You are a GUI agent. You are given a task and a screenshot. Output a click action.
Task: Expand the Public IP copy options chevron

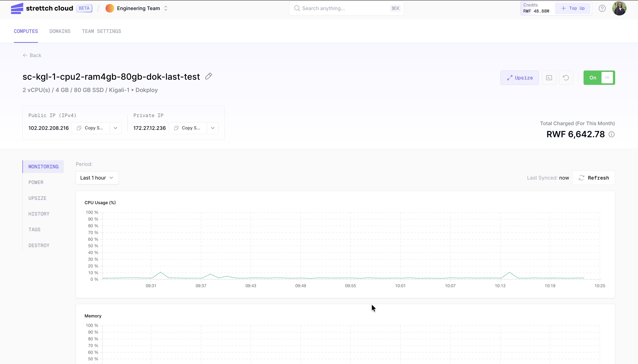tap(116, 128)
